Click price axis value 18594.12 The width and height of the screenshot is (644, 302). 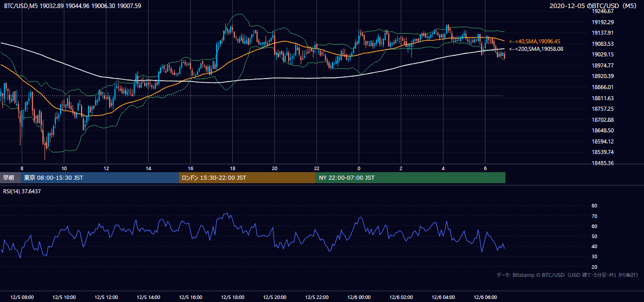pyautogui.click(x=603, y=141)
